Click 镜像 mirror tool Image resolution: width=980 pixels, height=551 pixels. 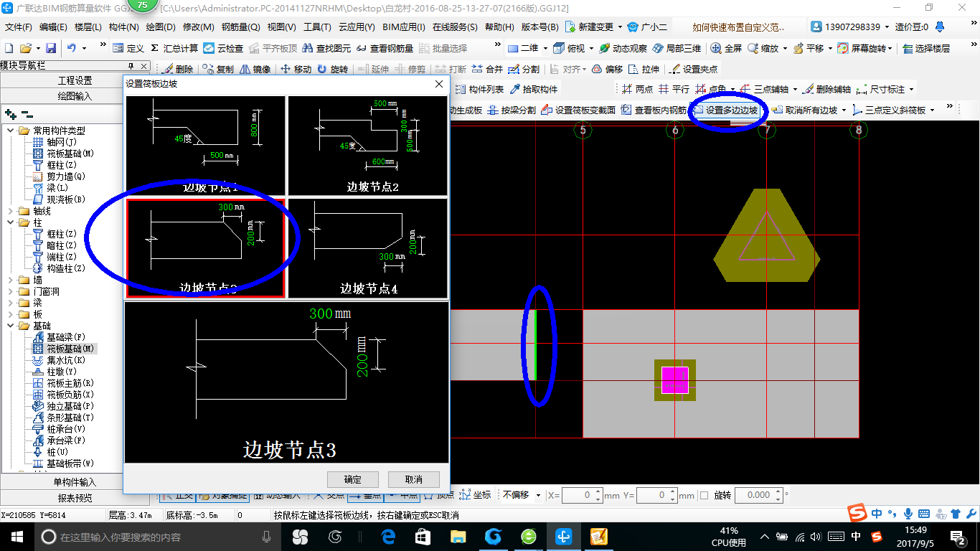click(255, 69)
